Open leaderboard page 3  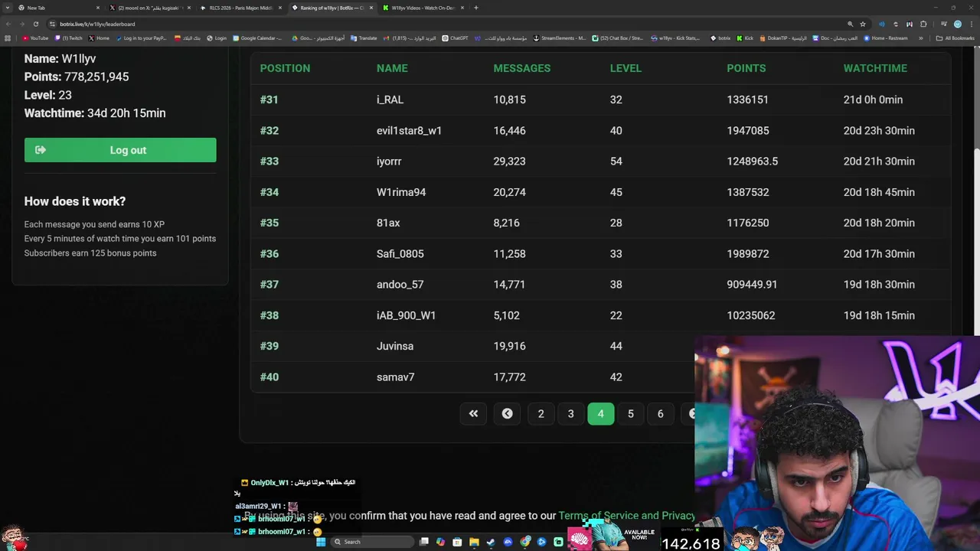570,413
